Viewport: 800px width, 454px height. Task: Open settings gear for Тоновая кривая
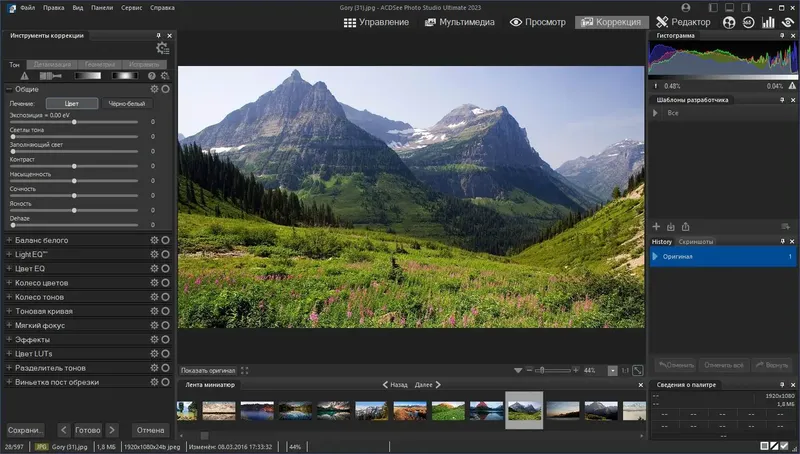click(154, 311)
